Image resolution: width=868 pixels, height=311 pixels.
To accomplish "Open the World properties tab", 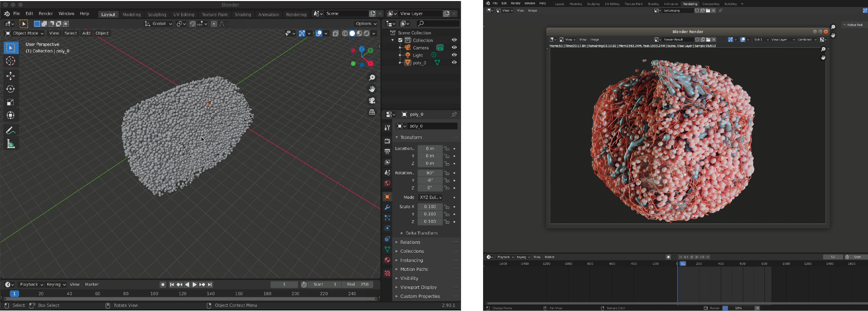I will pos(387,183).
